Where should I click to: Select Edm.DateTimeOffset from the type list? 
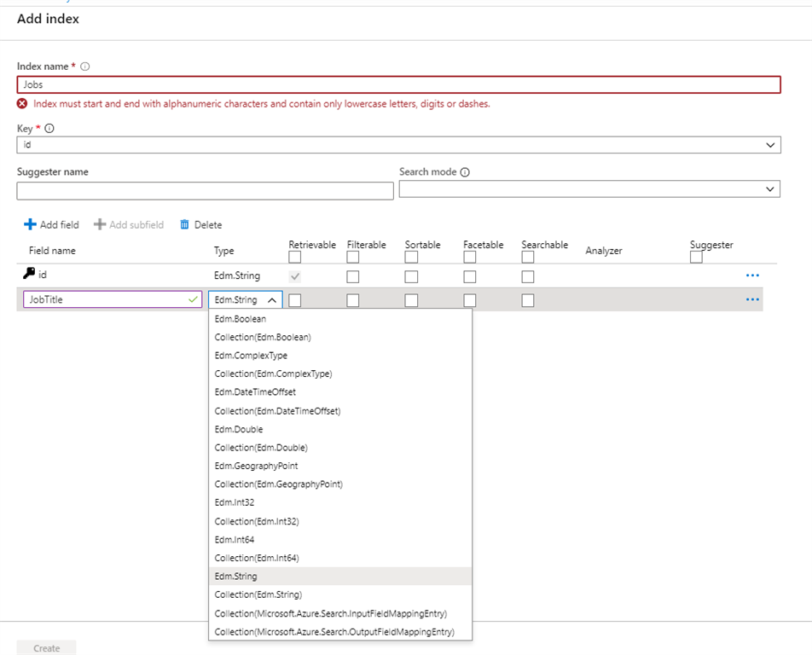[255, 392]
